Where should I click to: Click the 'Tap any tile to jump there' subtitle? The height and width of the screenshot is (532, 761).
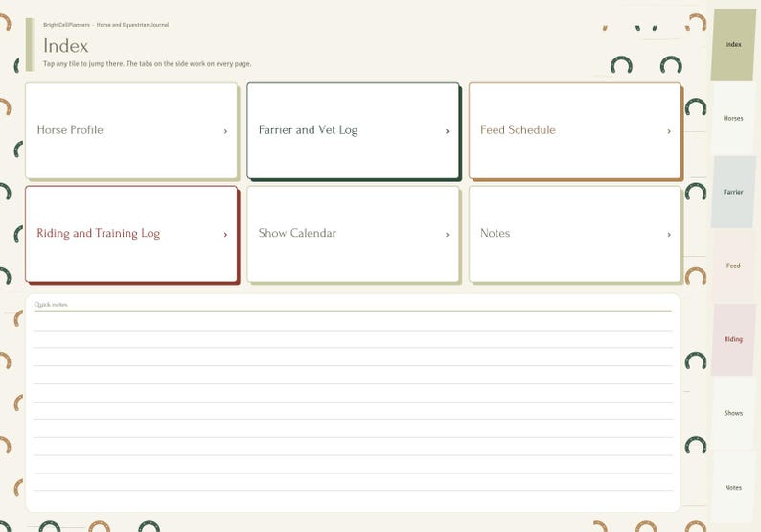point(147,63)
